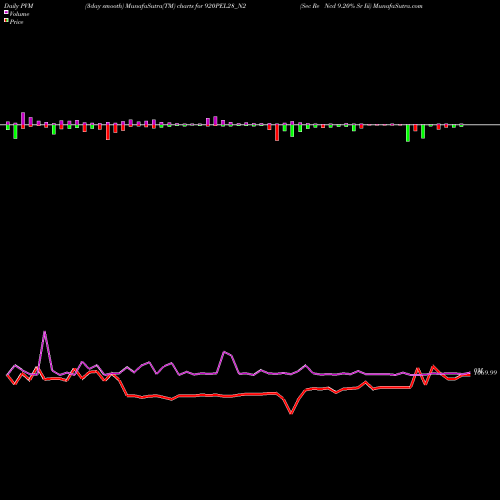Click the Price legend color swatch
The width and height of the screenshot is (500, 500).
pyautogui.click(x=6, y=21)
